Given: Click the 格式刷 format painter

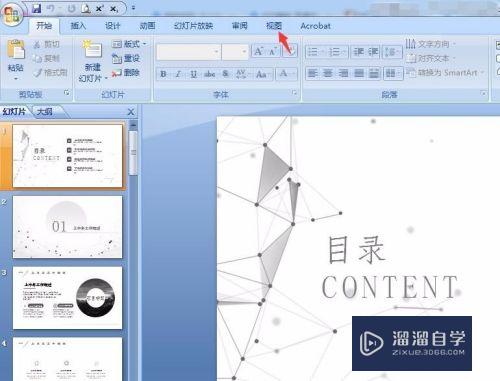Looking at the screenshot, I should [x=50, y=72].
